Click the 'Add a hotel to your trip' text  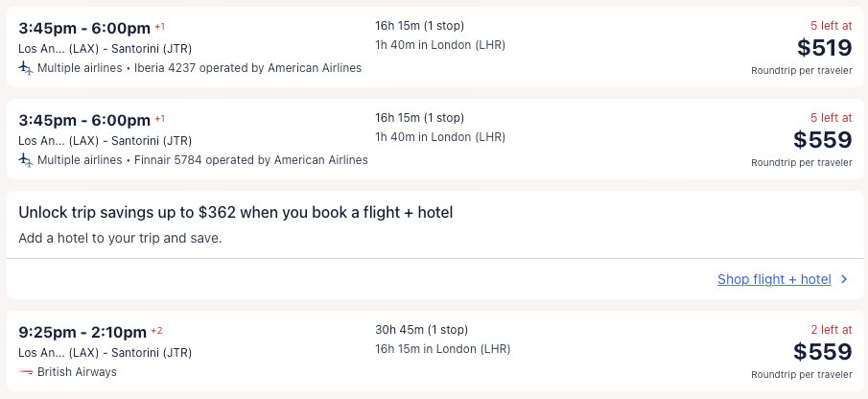pos(120,237)
